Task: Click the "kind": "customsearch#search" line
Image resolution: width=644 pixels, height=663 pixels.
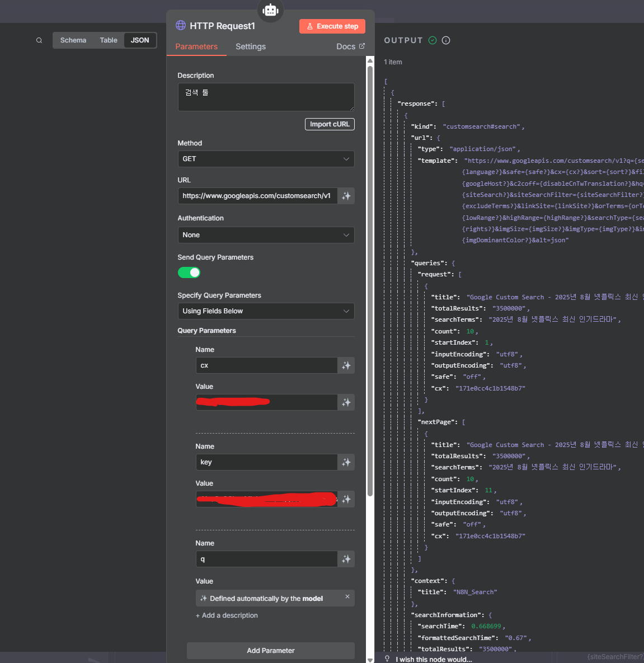Action: [468, 126]
